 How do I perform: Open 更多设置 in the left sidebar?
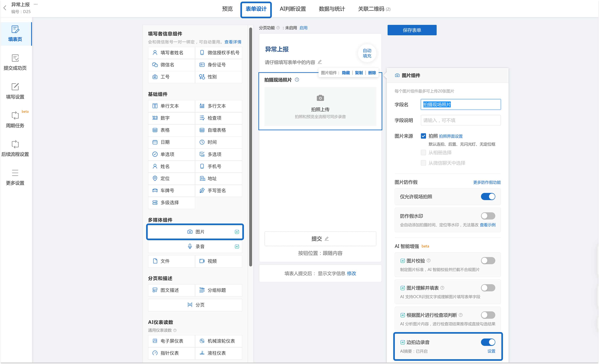coord(15,177)
